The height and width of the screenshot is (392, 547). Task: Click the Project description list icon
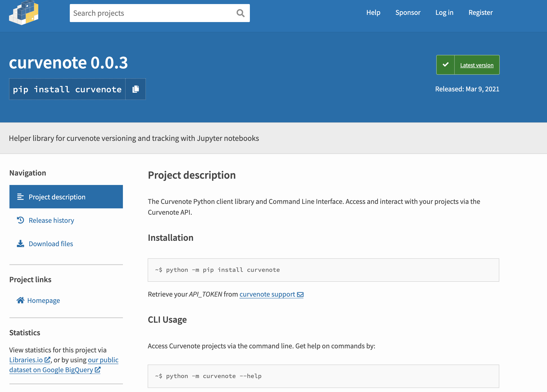coord(20,197)
